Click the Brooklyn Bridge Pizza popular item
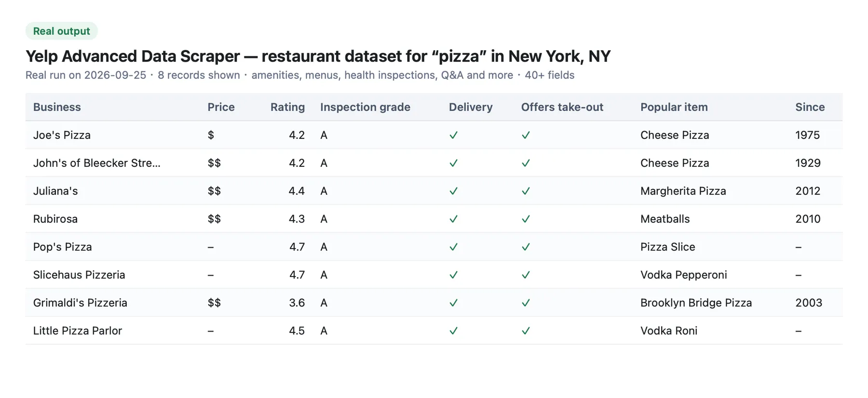 click(696, 303)
